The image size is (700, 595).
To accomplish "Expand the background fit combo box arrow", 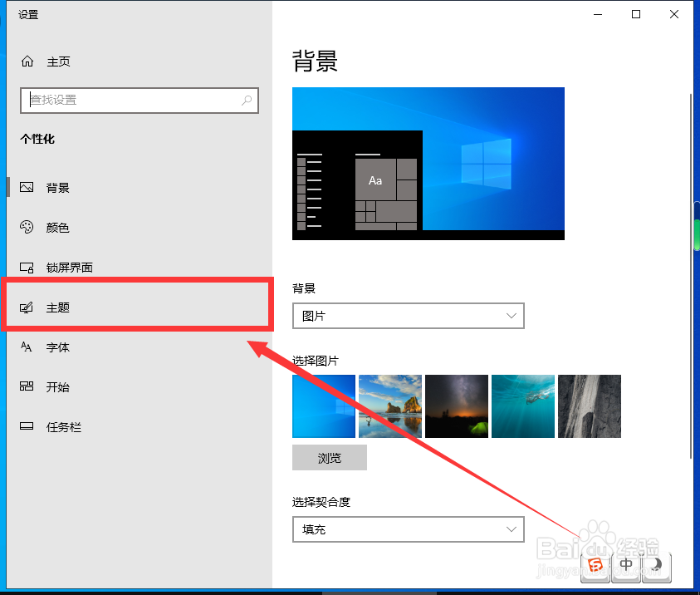I will (512, 529).
